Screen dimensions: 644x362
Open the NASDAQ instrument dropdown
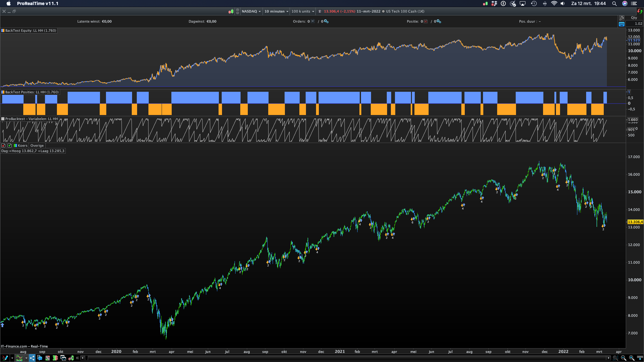[251, 11]
